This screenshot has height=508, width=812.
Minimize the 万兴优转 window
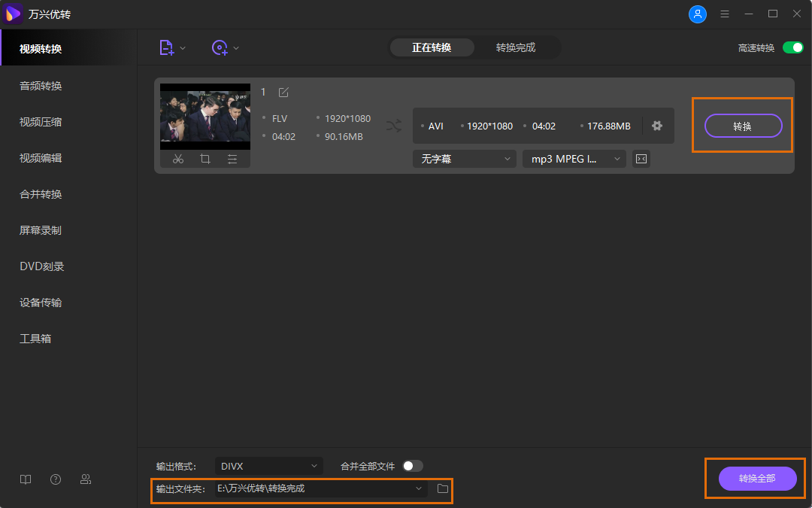coord(749,14)
